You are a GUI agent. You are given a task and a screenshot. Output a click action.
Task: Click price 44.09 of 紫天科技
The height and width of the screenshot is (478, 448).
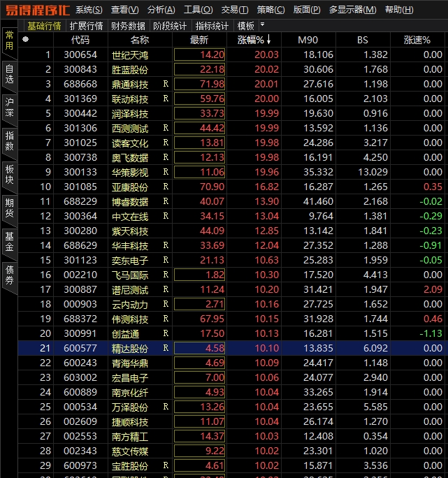pyautogui.click(x=212, y=231)
